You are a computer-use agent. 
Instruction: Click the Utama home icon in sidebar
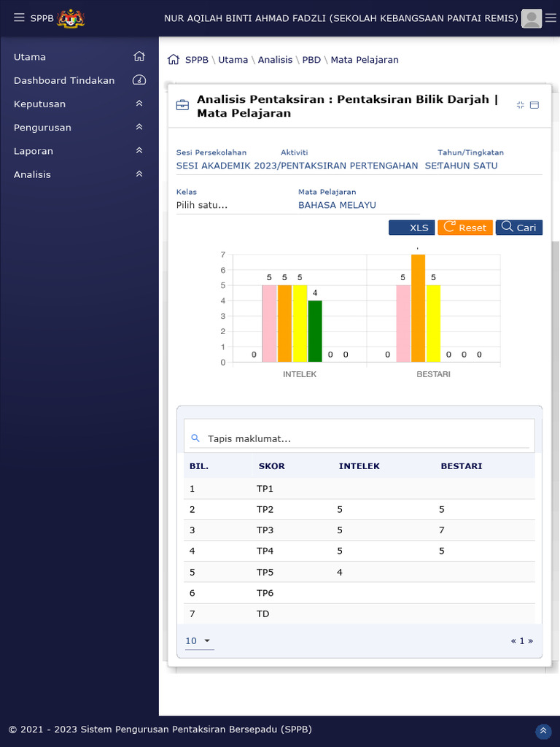tap(139, 57)
